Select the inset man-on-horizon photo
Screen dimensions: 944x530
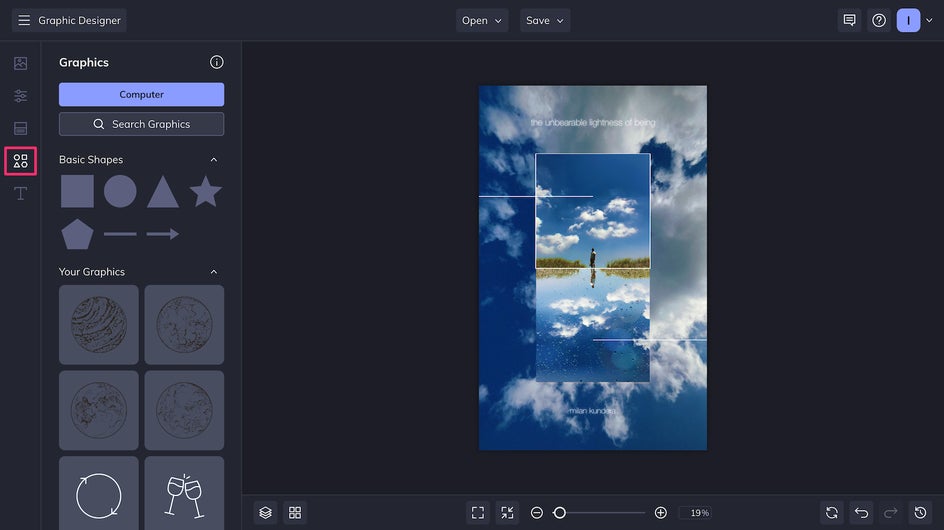(592, 211)
